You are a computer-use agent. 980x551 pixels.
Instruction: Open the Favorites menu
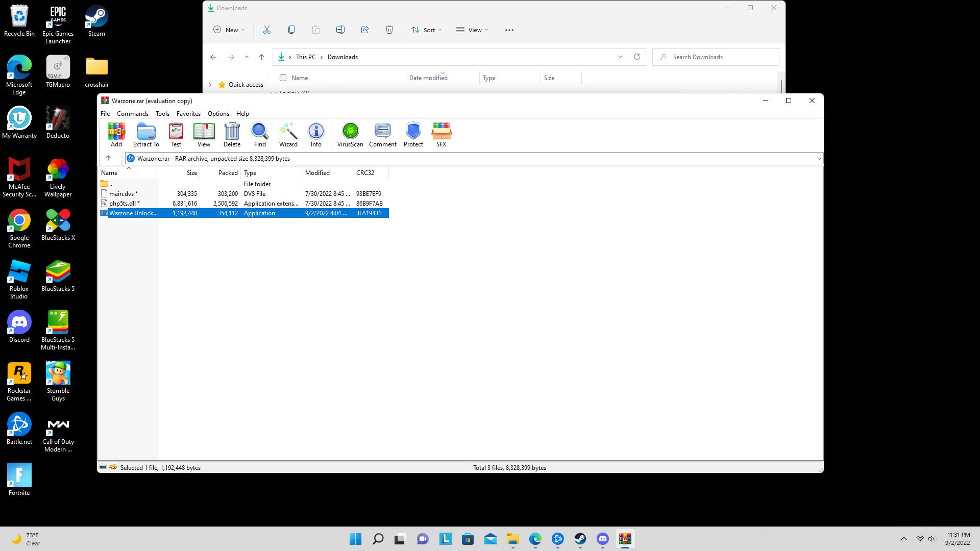(x=188, y=114)
